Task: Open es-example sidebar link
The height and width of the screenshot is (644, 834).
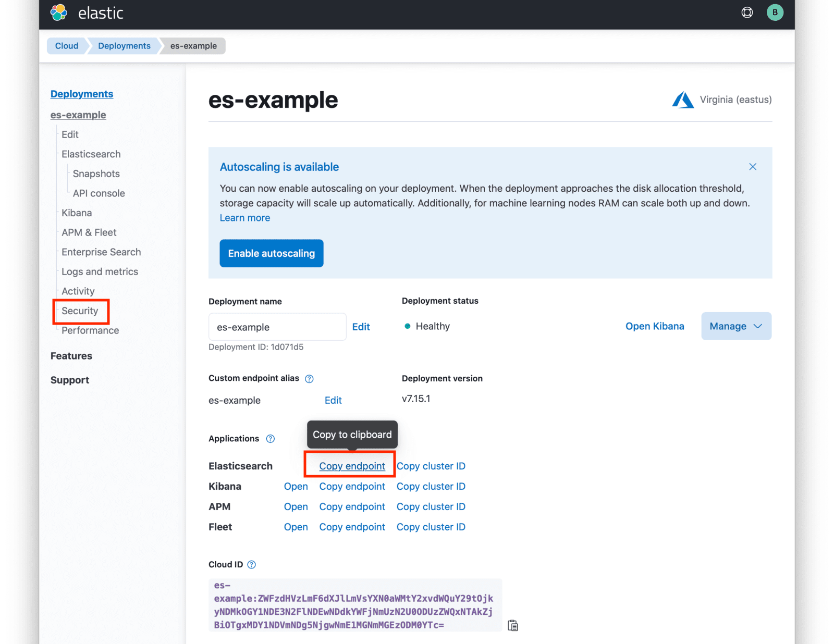Action: pos(78,115)
